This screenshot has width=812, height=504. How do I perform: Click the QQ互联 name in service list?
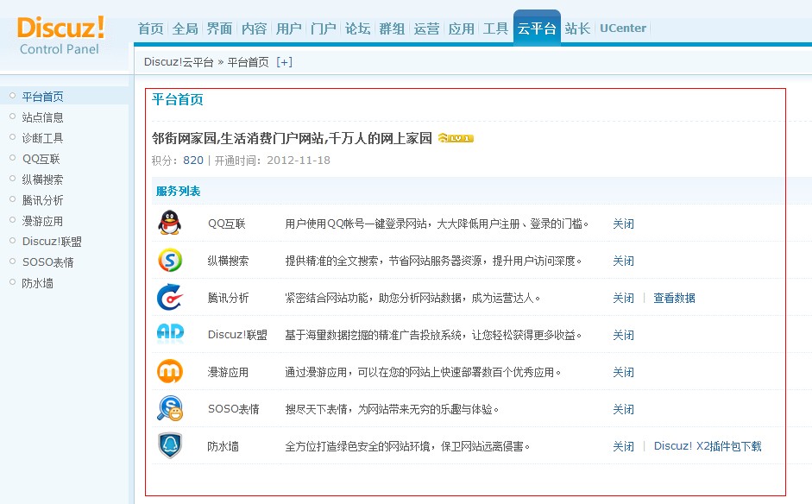(227, 224)
